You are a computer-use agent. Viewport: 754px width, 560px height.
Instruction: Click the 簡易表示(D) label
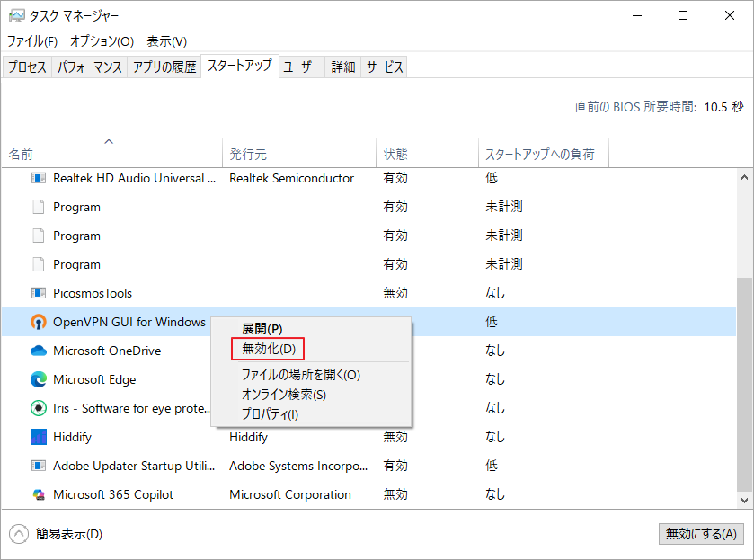click(69, 534)
